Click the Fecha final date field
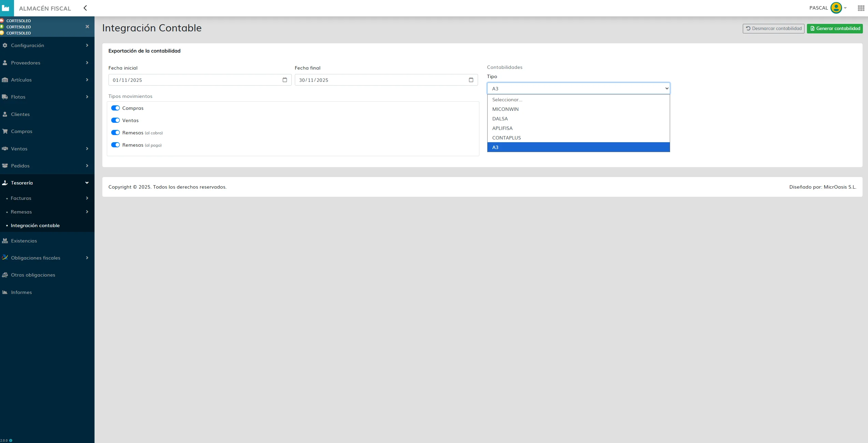This screenshot has width=868, height=443. click(x=386, y=80)
